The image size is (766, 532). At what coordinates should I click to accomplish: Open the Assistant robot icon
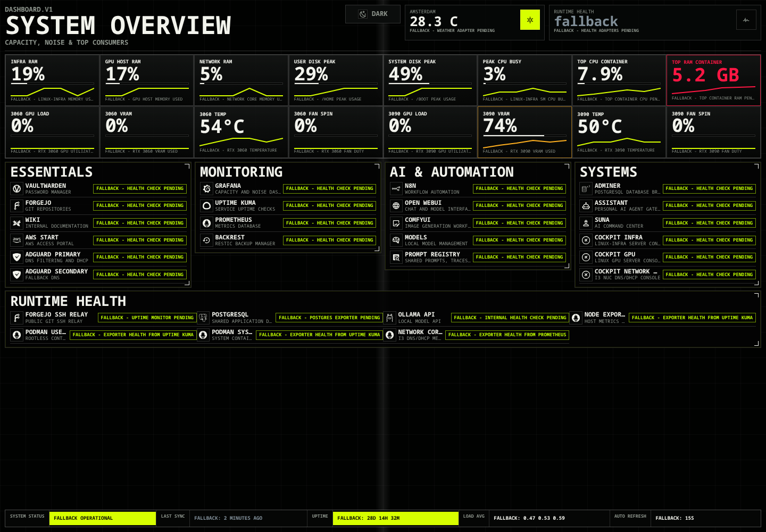pos(586,205)
